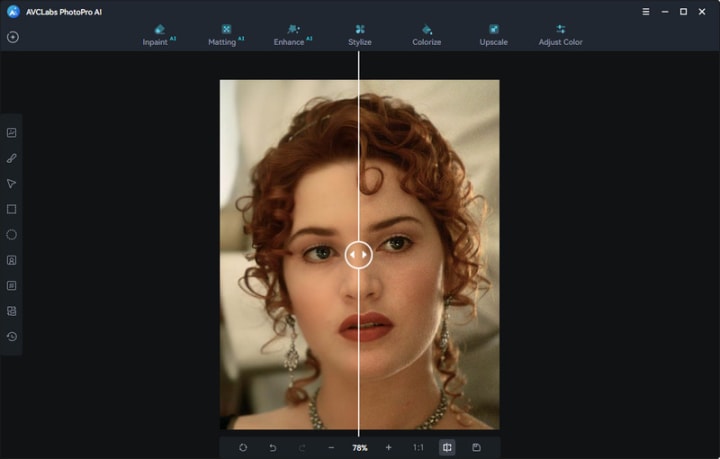Image resolution: width=720 pixels, height=459 pixels.
Task: Choose the Stylize tool
Action: (360, 35)
